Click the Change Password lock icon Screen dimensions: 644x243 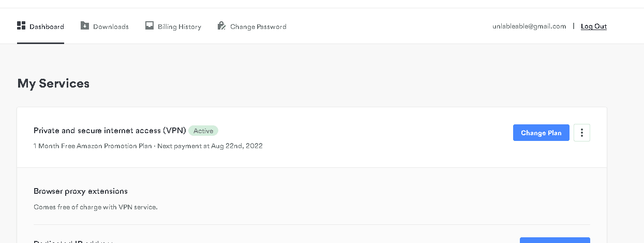[x=221, y=25]
